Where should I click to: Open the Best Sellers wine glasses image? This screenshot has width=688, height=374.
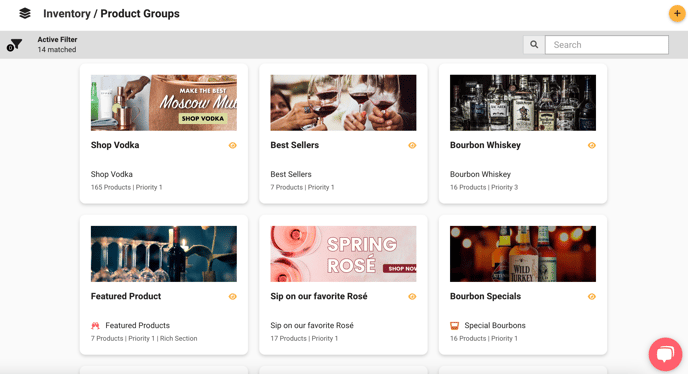tap(343, 103)
